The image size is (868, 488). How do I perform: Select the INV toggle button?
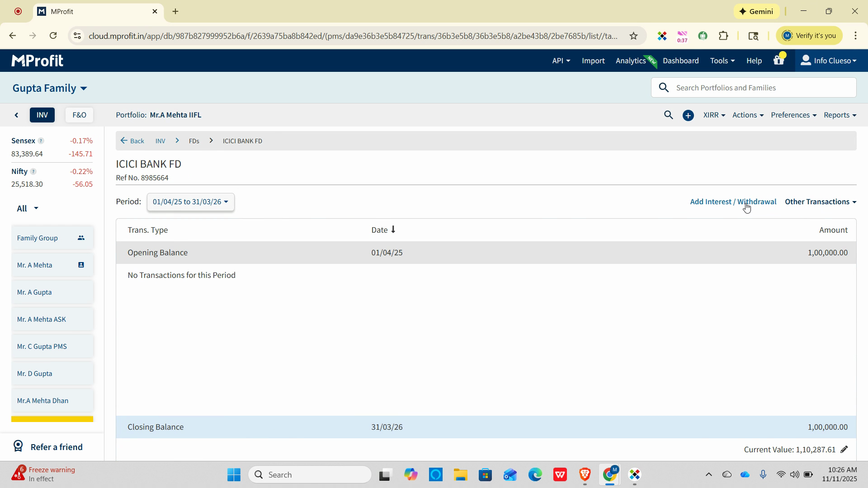pos(42,115)
